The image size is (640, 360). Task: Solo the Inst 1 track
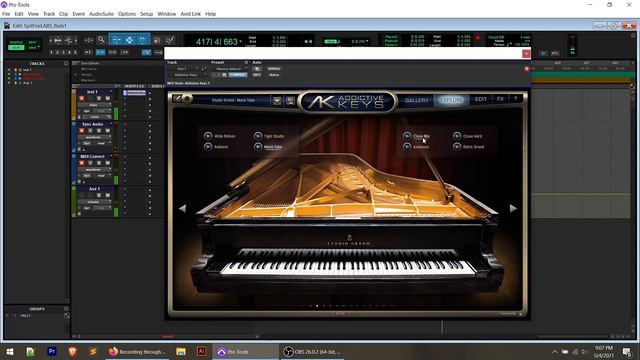point(99,98)
